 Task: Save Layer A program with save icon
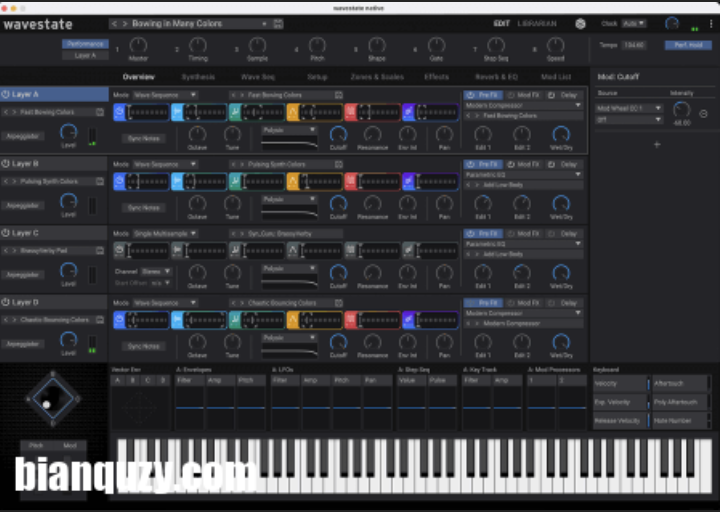pyautogui.click(x=100, y=112)
